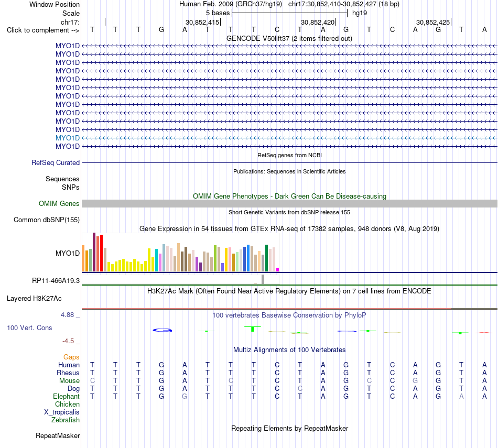Click the small magenta bar ending GTEx chart

(278, 269)
